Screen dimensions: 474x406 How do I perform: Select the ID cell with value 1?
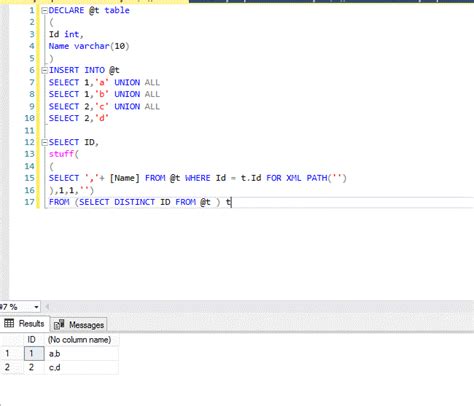34,353
